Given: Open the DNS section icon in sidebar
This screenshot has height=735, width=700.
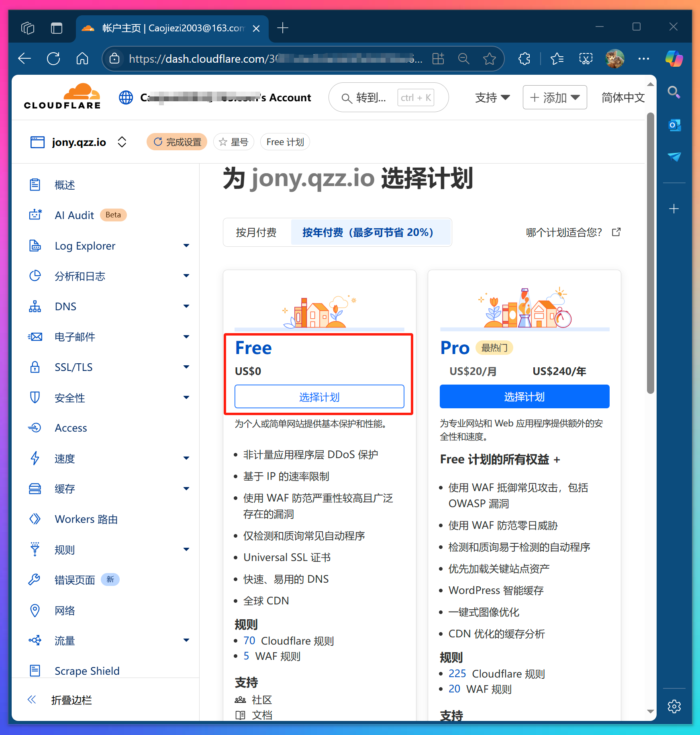Looking at the screenshot, I should (35, 306).
